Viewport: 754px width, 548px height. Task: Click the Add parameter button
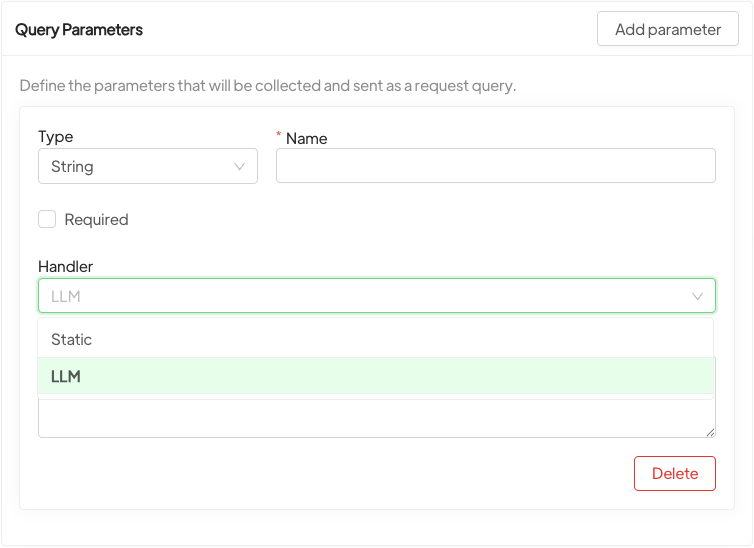coord(667,29)
